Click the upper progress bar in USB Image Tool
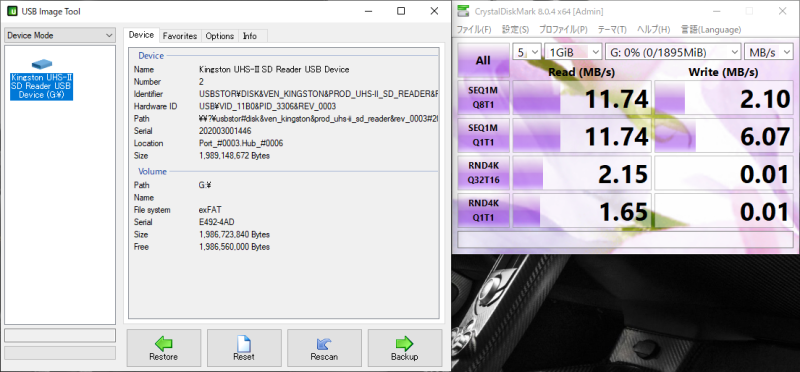The image size is (800, 372). (x=60, y=335)
